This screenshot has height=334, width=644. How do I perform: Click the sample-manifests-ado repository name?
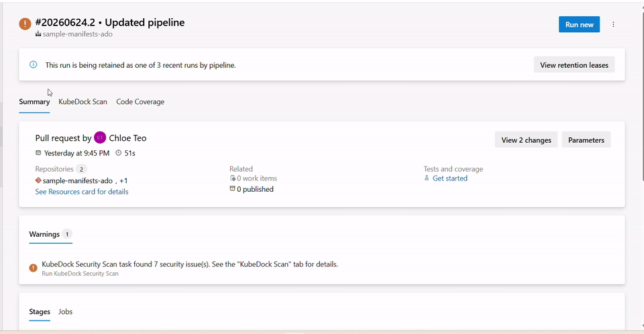coord(78,181)
